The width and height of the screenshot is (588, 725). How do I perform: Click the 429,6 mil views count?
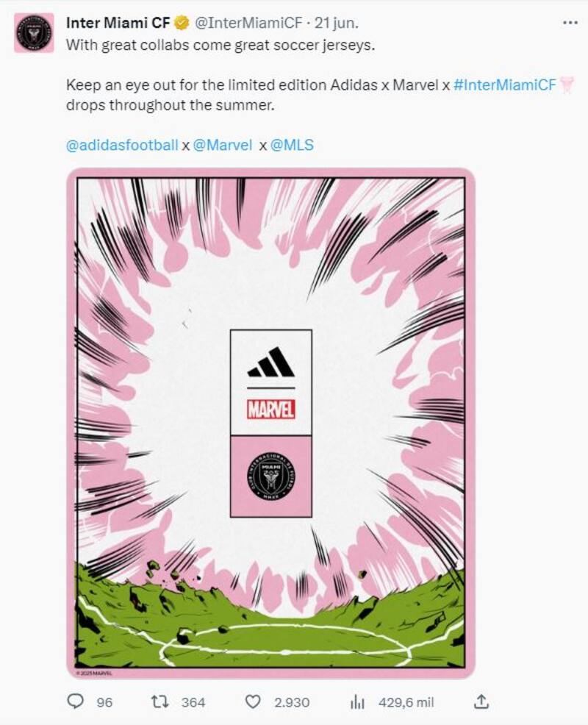point(406,702)
